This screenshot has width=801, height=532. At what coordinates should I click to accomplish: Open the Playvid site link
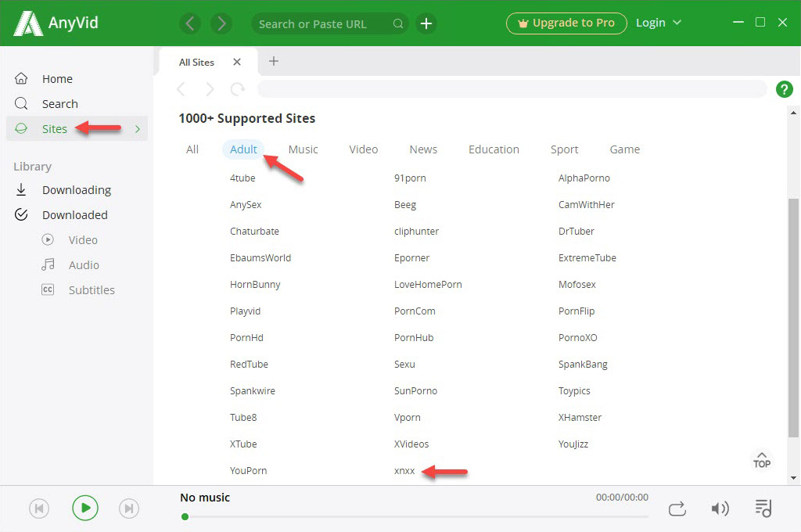pyautogui.click(x=245, y=311)
